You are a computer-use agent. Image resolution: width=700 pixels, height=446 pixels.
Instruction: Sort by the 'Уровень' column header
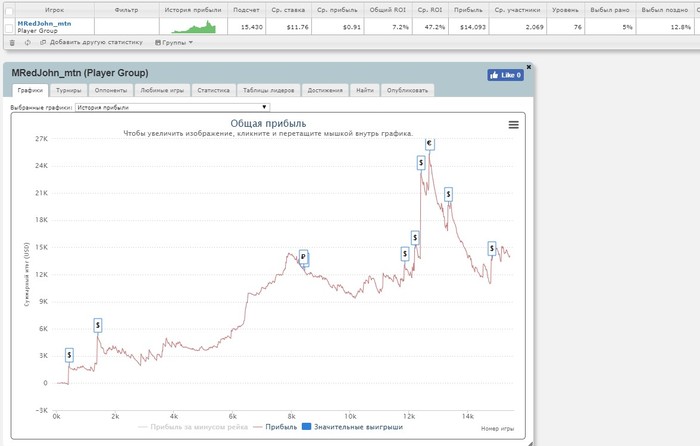565,10
